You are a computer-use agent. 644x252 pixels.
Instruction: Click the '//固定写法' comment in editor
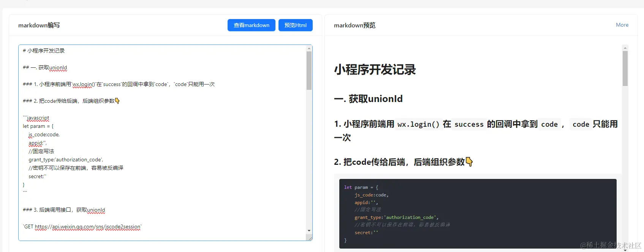point(41,151)
